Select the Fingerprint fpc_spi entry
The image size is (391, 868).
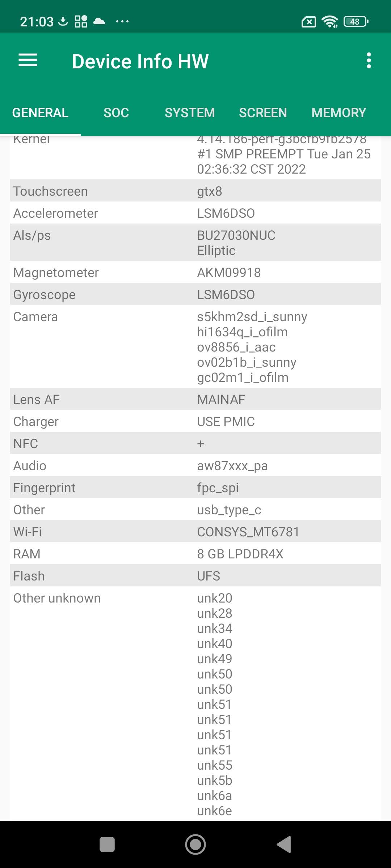click(195, 488)
